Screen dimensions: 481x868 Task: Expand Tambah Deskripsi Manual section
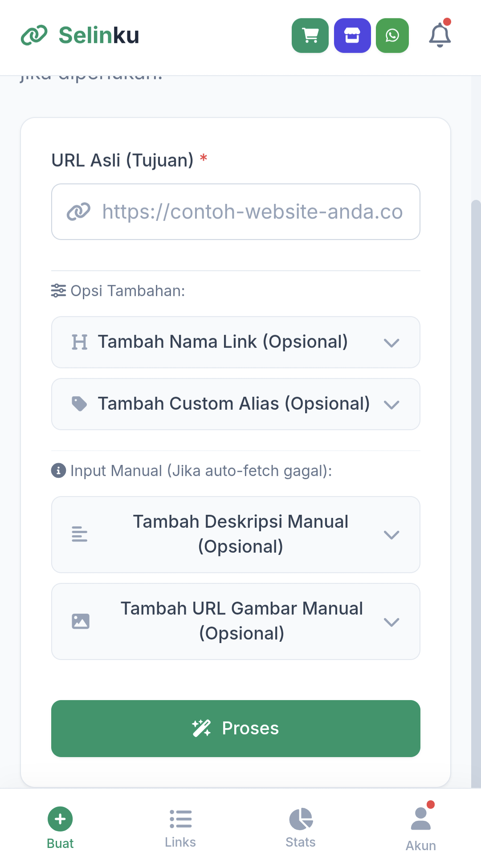pyautogui.click(x=236, y=534)
